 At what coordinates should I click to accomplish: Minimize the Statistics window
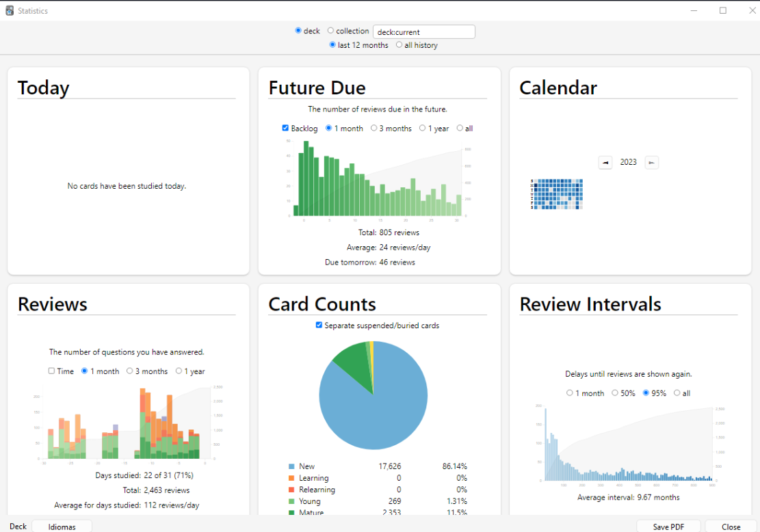point(694,10)
